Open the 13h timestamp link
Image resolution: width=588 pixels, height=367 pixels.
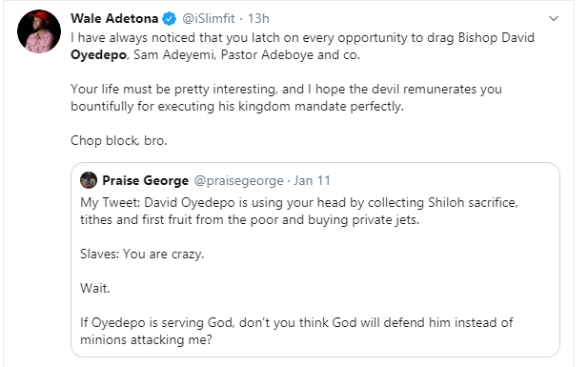[258, 18]
